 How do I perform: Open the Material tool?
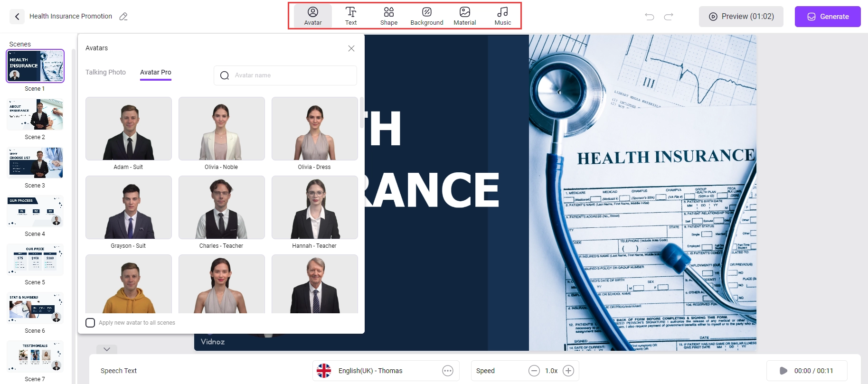pos(464,16)
